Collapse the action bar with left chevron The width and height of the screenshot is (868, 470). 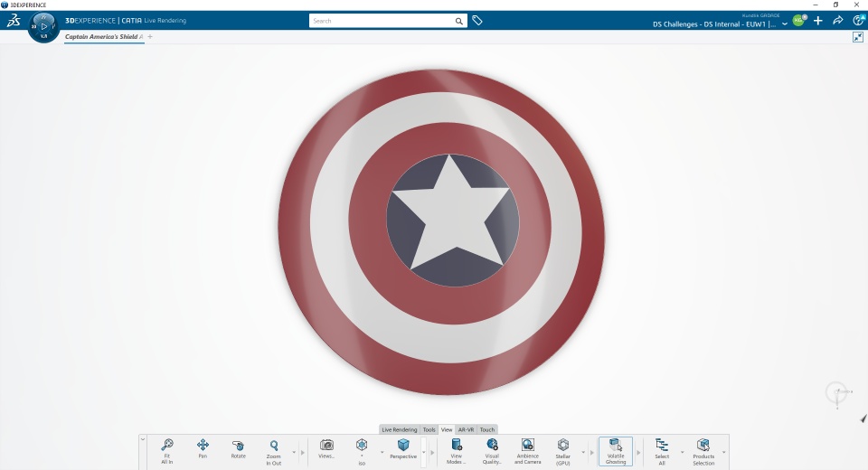click(x=143, y=439)
